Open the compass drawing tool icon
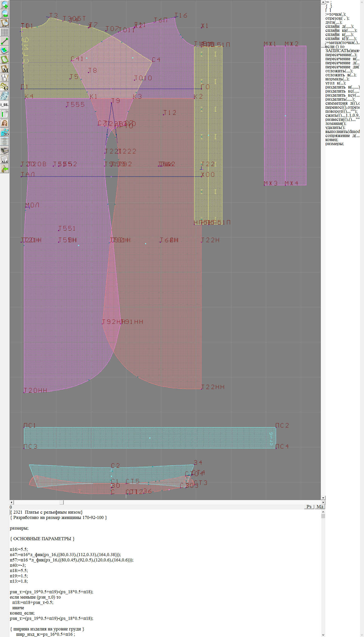Viewport: 364px width, 637px height. pos(5,78)
